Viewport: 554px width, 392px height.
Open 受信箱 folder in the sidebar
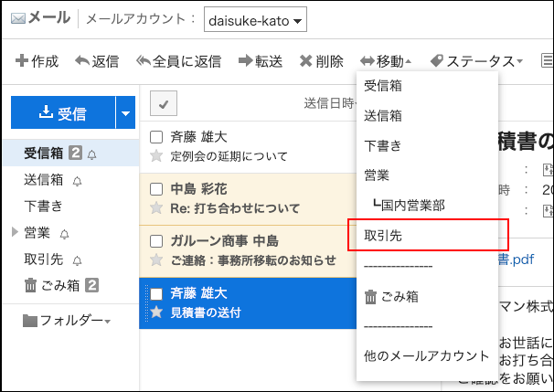(44, 154)
